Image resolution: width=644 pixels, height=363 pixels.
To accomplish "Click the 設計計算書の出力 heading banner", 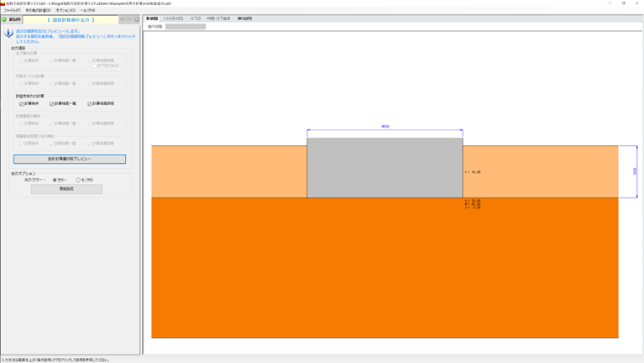I will click(x=71, y=19).
